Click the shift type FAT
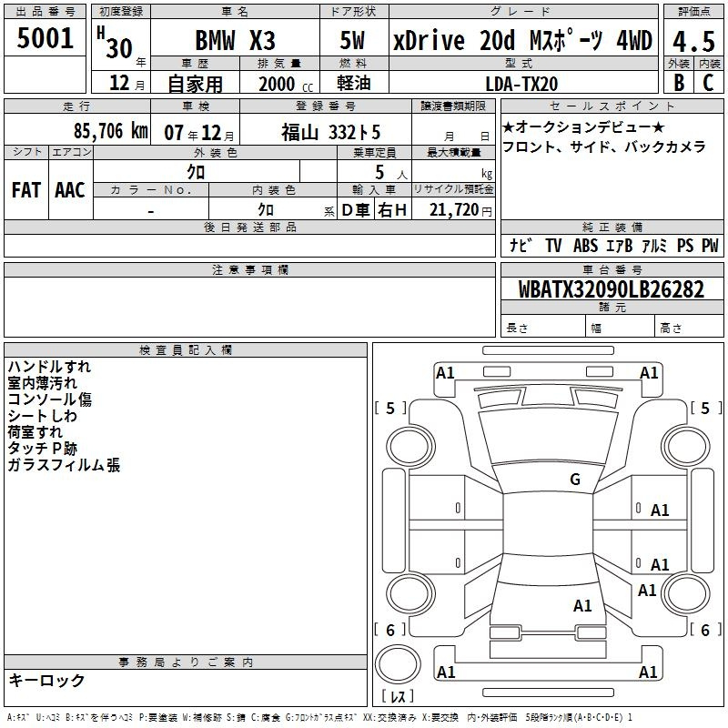728x728 pixels. click(x=26, y=190)
